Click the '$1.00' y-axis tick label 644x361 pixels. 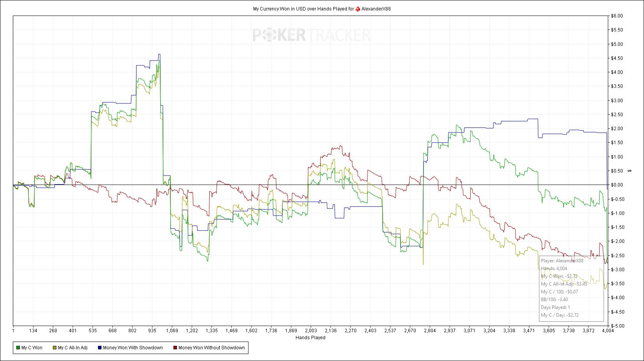[x=616, y=157]
